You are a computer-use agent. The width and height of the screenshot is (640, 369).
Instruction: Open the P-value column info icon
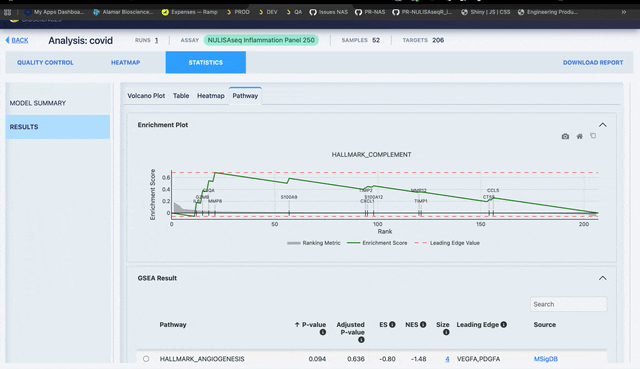[322, 332]
